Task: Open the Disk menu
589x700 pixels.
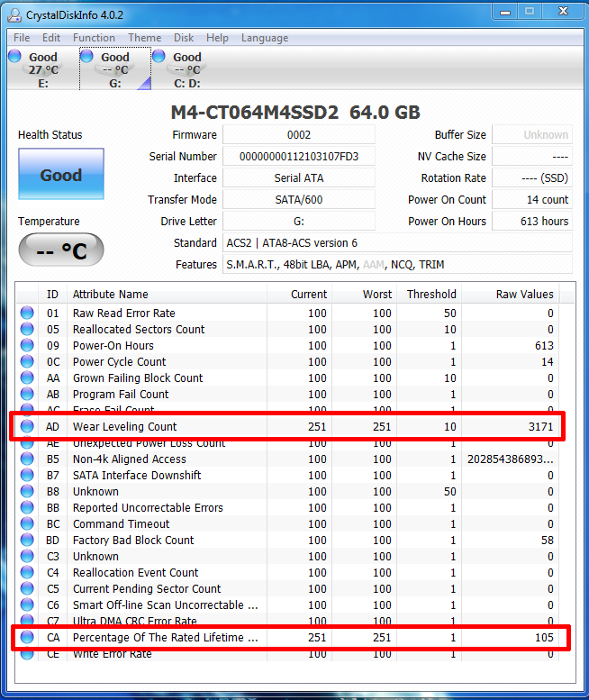Action: (184, 38)
